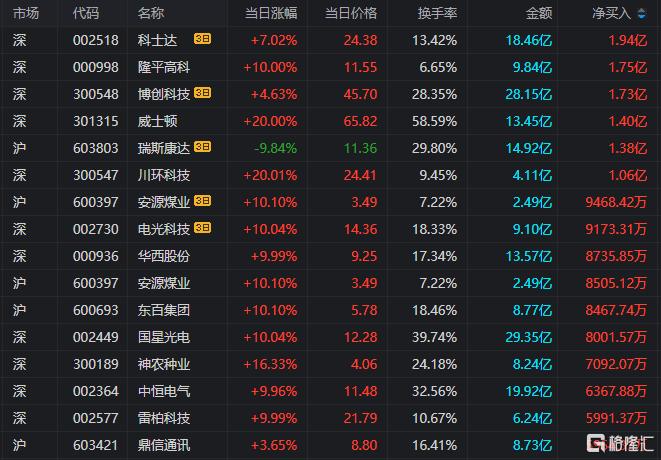Image resolution: width=661 pixels, height=460 pixels.
Task: Click the 3日 badge beside 电光科技
Action: (x=202, y=228)
